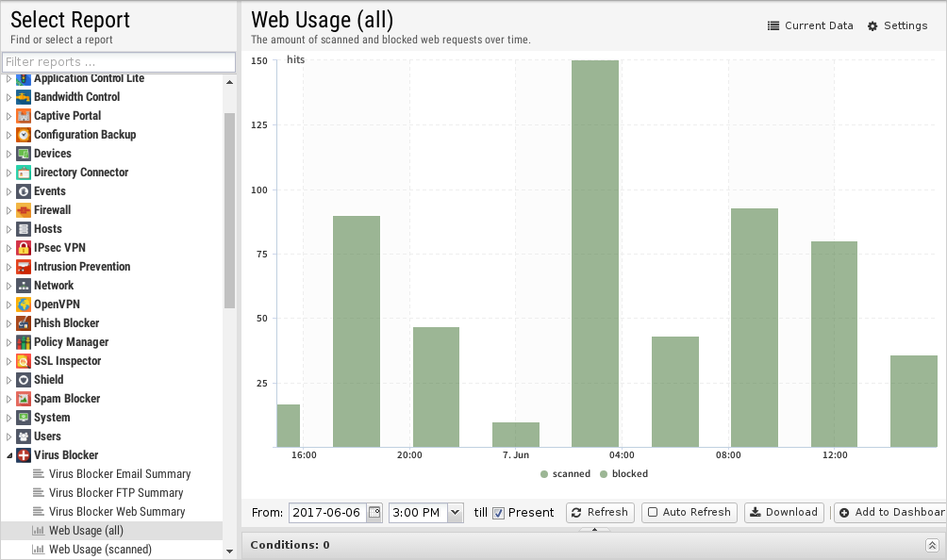Click the small collapse arrow below toolbar

pyautogui.click(x=594, y=529)
